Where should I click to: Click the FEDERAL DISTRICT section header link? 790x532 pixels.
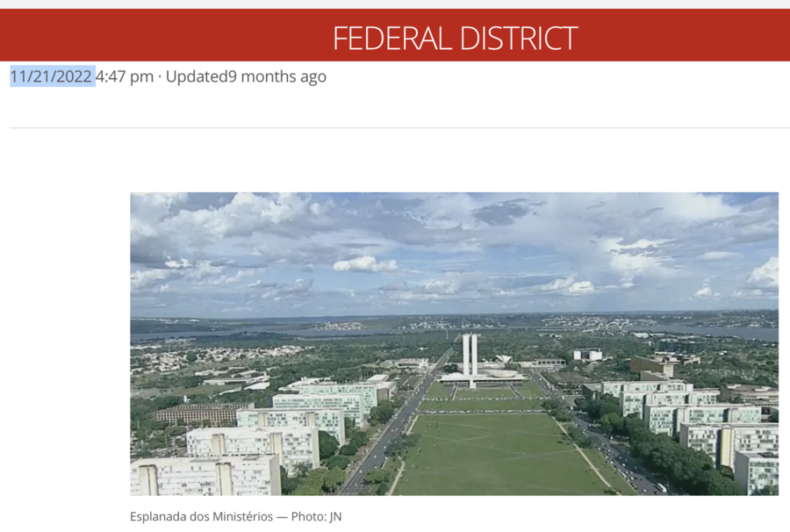click(x=455, y=38)
